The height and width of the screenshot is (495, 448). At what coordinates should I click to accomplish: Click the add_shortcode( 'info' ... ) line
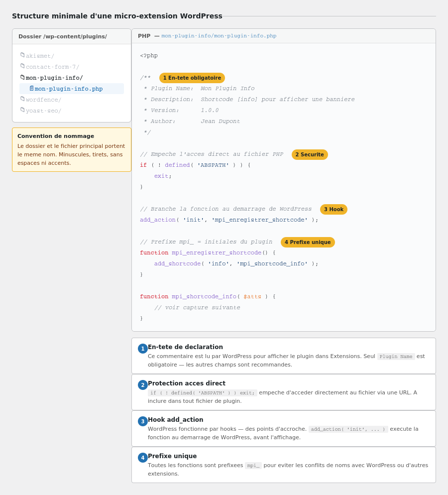point(236,263)
